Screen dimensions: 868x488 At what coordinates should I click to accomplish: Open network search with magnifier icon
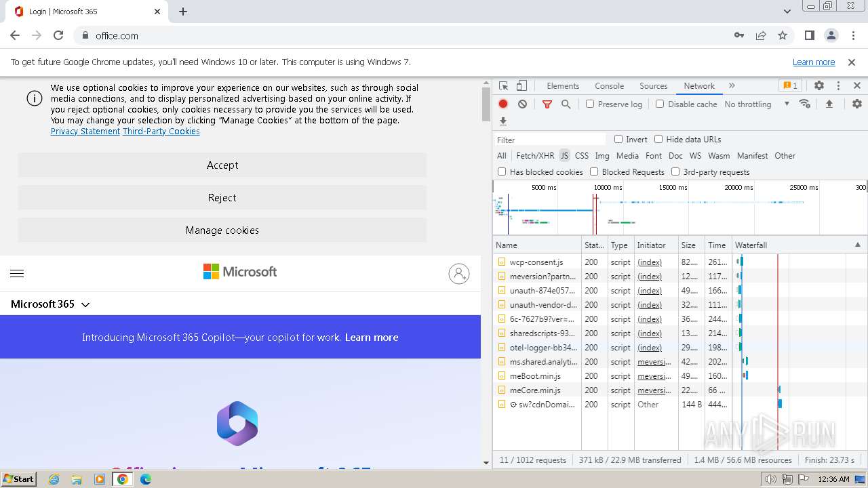coord(566,104)
